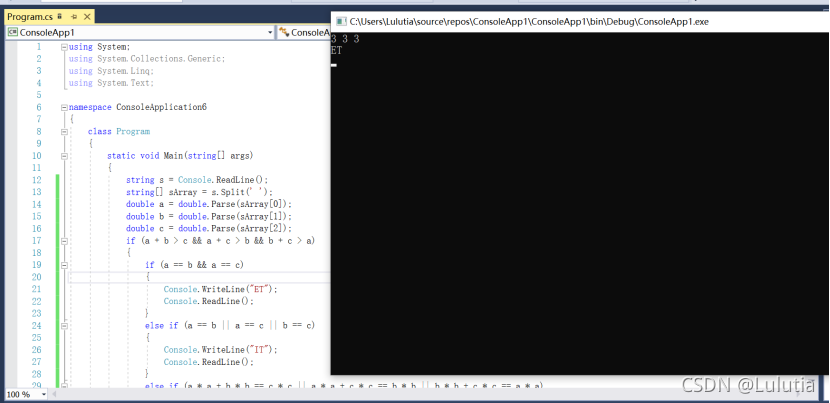Click line number 5 in the gutter

tap(39, 95)
